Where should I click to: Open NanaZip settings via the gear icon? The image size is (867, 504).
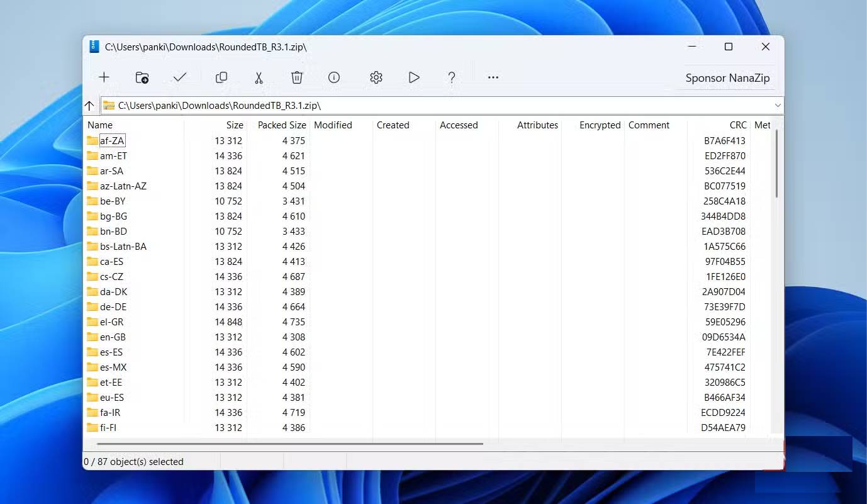376,77
